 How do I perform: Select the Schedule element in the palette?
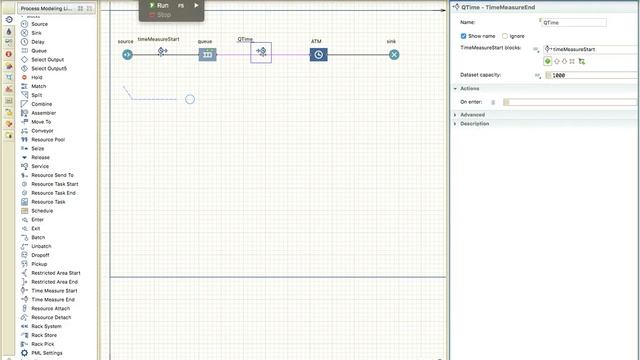point(37,211)
